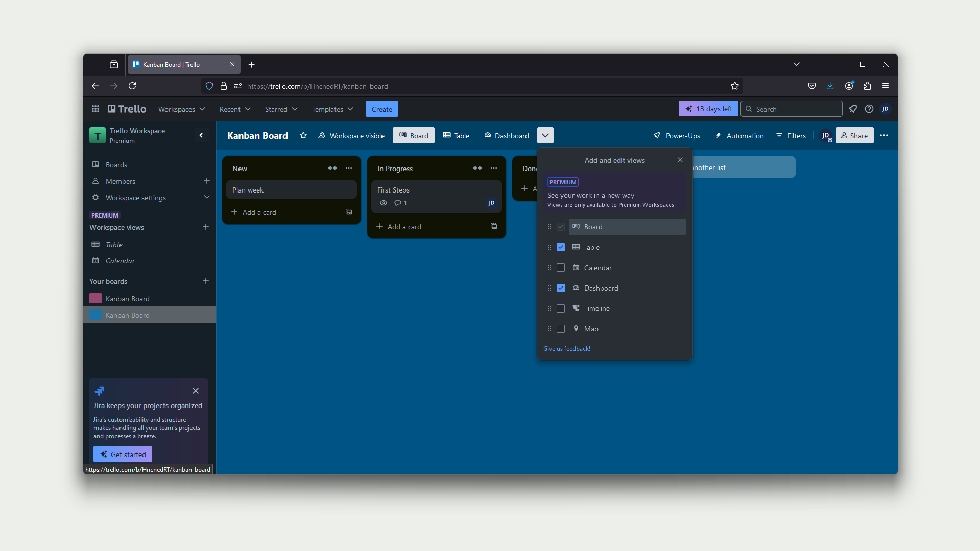Switch to the Dashboard view tab
Viewport: 980px width, 551px height.
507,135
